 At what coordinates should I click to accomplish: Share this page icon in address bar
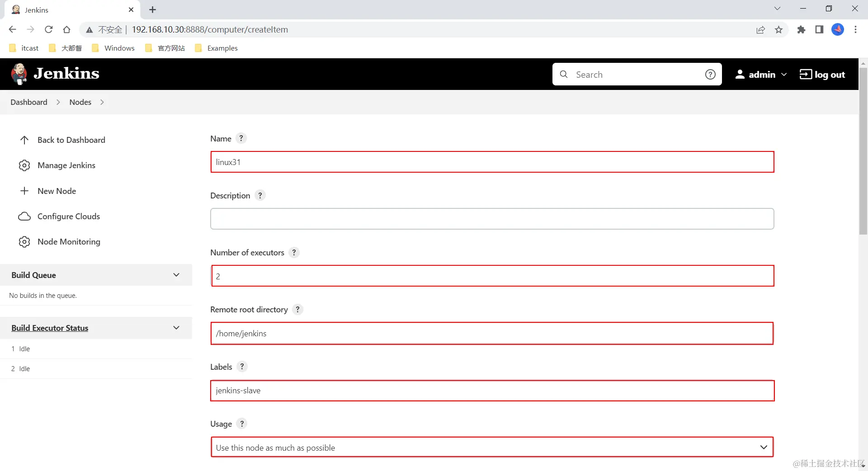click(760, 30)
